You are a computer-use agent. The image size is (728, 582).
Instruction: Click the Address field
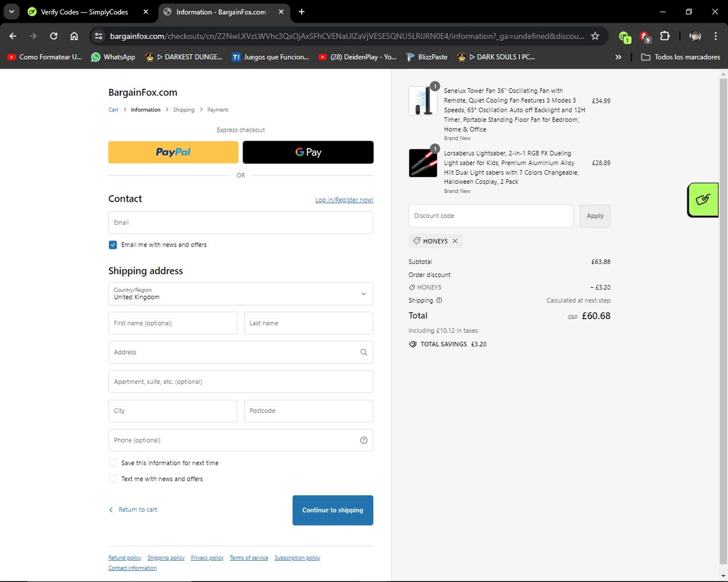241,352
